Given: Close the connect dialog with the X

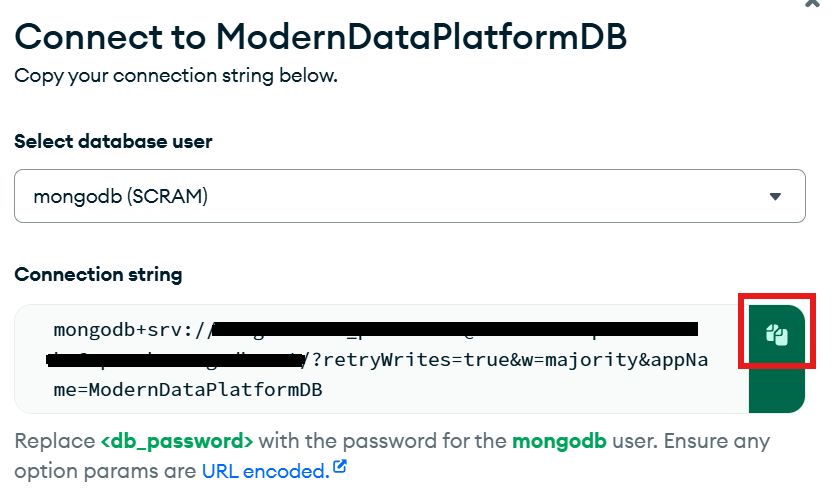Looking at the screenshot, I should pyautogui.click(x=814, y=3).
